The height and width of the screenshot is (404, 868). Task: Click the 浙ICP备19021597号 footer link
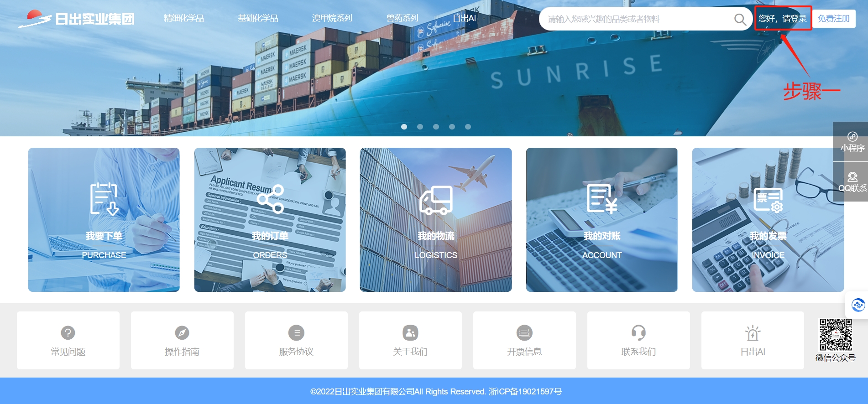click(525, 392)
